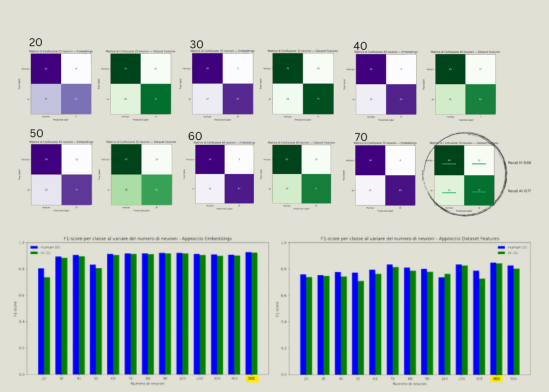Click 'Numero di neuroni' axis label under Embeddings chart
Viewport: 549px width, 392px height.
147,384
